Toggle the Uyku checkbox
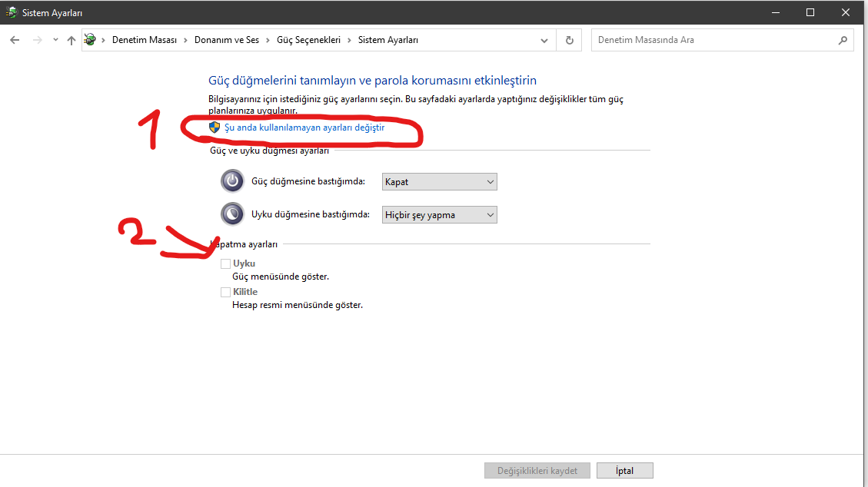This screenshot has height=487, width=868. (x=225, y=263)
